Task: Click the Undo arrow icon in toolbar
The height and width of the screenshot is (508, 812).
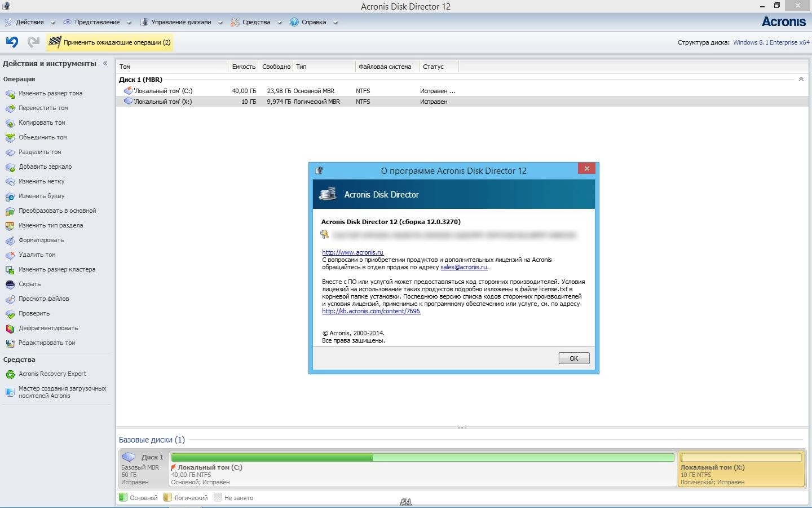Action: [12, 42]
